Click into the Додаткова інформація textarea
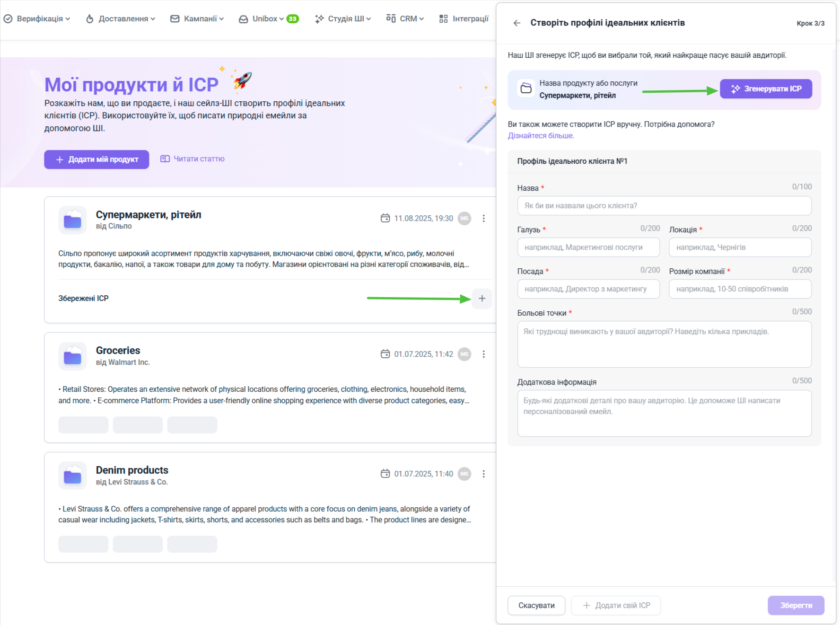The height and width of the screenshot is (625, 840). pyautogui.click(x=664, y=414)
